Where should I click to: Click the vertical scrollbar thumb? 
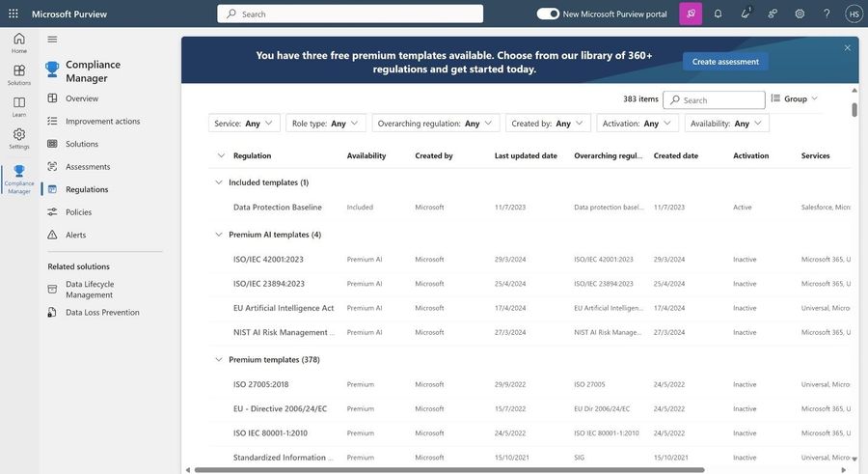pyautogui.click(x=854, y=109)
